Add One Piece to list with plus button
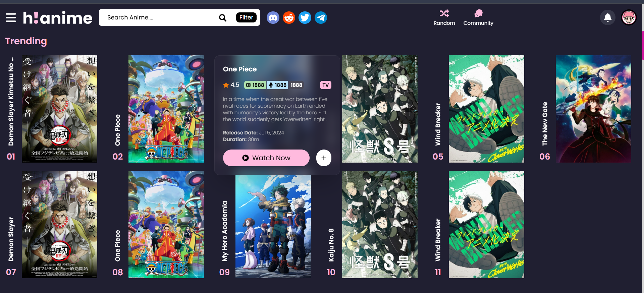 (x=324, y=158)
